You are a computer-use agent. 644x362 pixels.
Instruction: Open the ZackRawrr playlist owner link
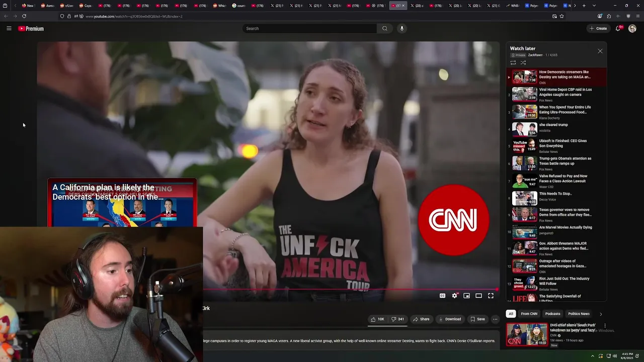coord(535,55)
